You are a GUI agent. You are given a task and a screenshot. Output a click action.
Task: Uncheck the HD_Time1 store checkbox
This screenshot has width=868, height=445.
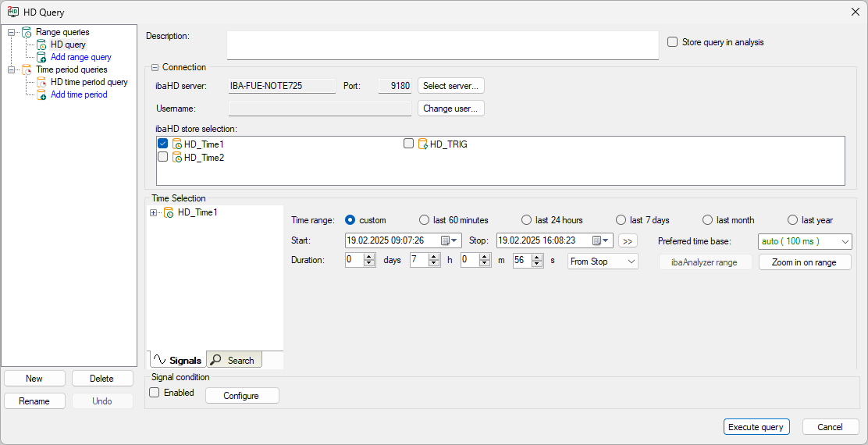pyautogui.click(x=163, y=144)
